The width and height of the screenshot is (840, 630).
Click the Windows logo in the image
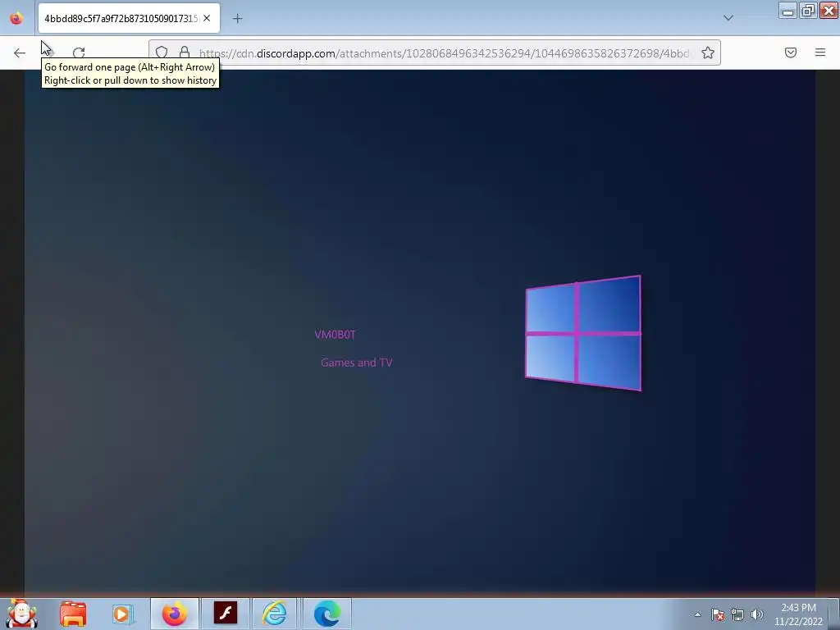(583, 333)
